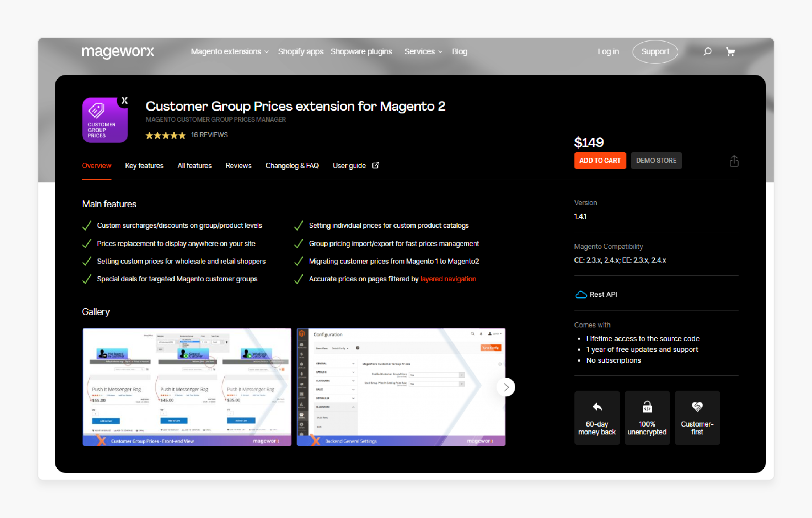
Task: Click 'Setting individual prices for custom product catalogs'
Action: (x=388, y=226)
